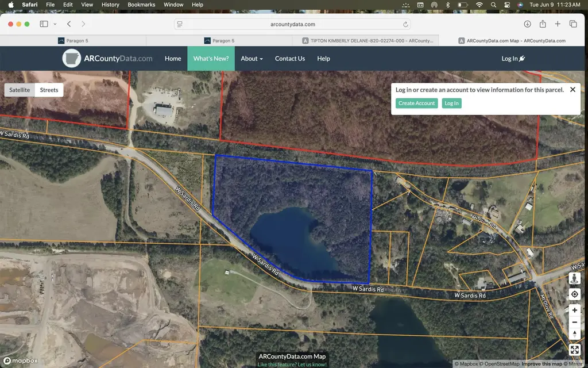Switch map to Streets view
588x368 pixels.
(49, 90)
